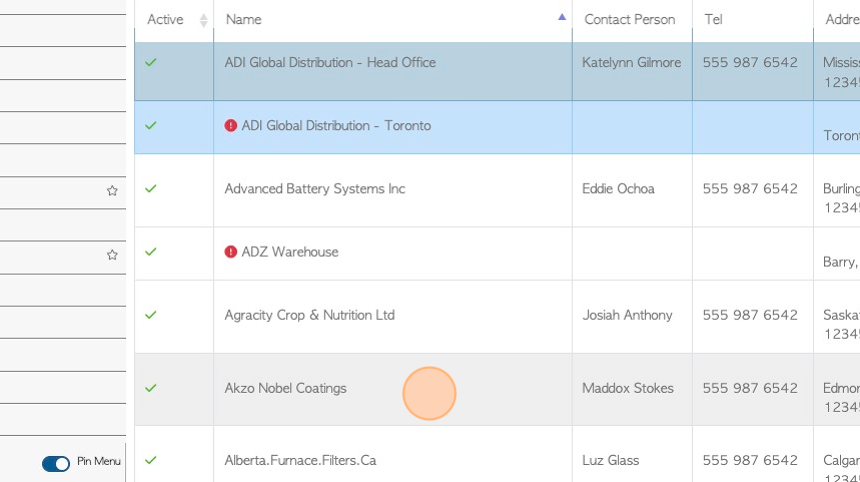Sort by the Active column arrows
Image resolution: width=860 pixels, height=482 pixels.
pyautogui.click(x=203, y=20)
